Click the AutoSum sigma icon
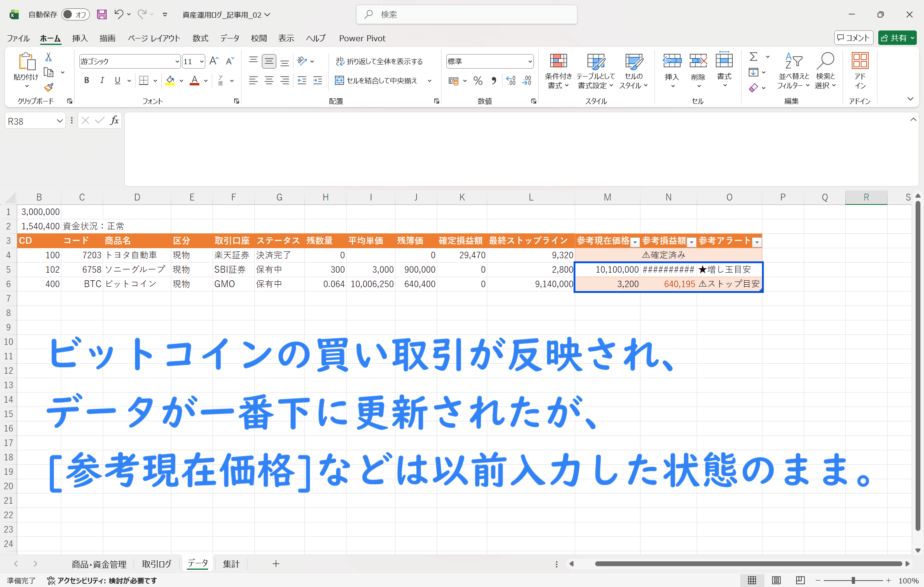 click(754, 57)
